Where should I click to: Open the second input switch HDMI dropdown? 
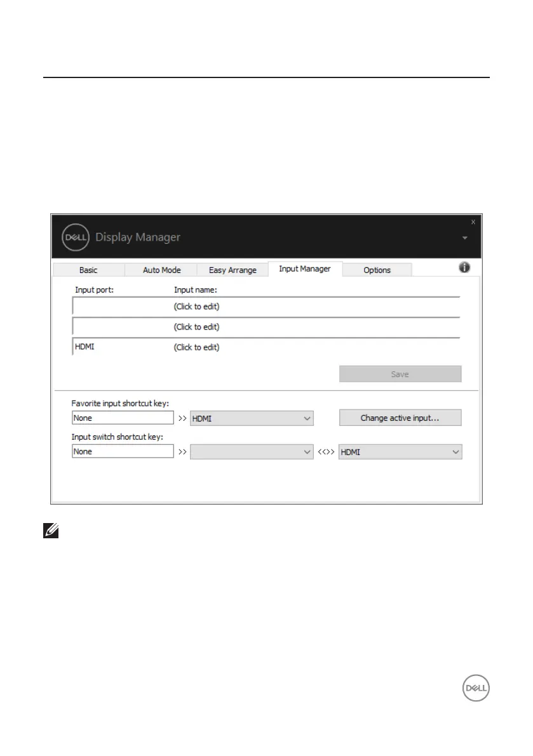(x=400, y=452)
